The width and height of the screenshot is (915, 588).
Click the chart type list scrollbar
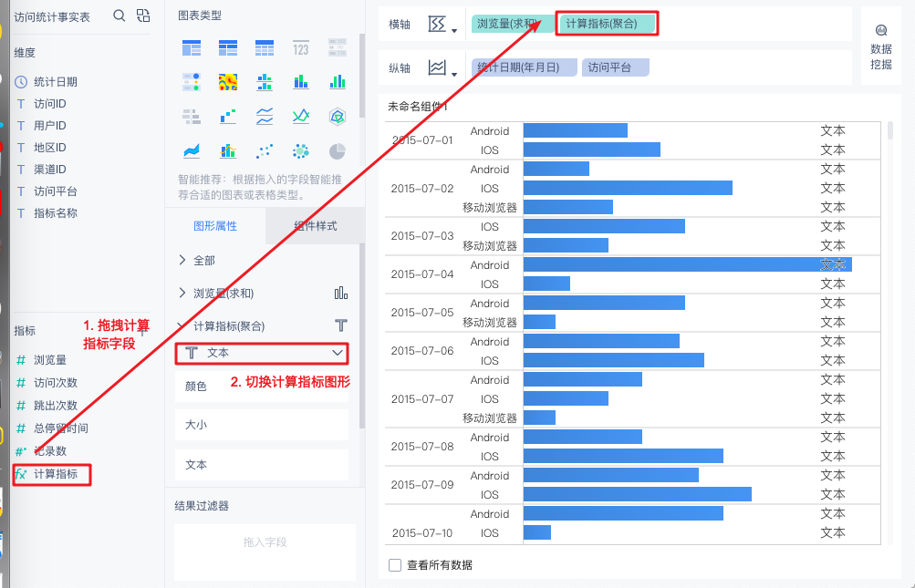click(362, 76)
